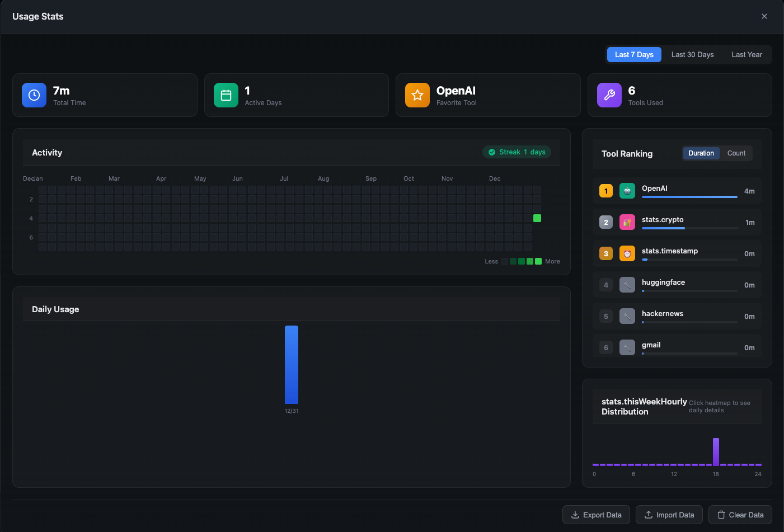The width and height of the screenshot is (784, 532).
Task: Open the Daily Usage section header
Action: 55,309
